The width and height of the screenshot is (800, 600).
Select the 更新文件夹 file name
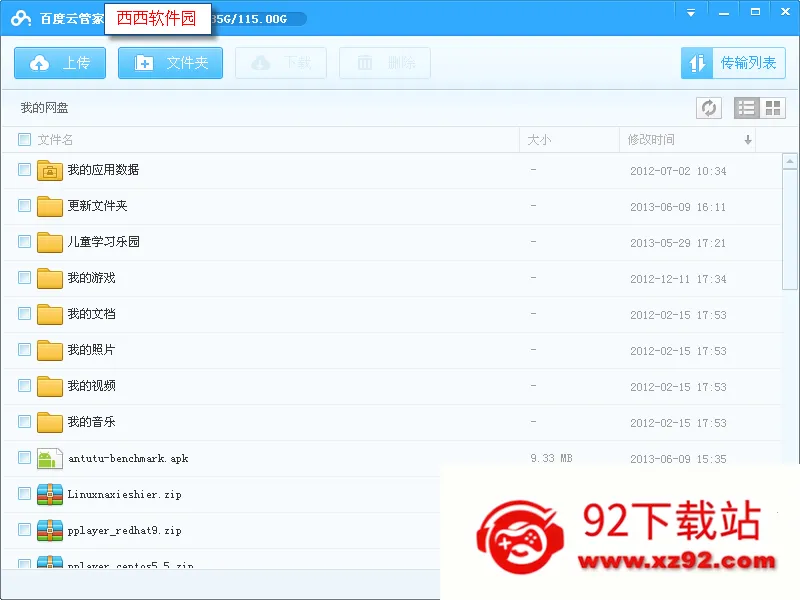click(x=97, y=206)
